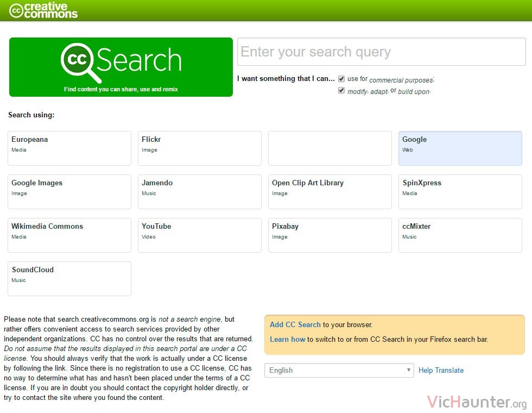Select Europeana Media search provider

[69, 148]
